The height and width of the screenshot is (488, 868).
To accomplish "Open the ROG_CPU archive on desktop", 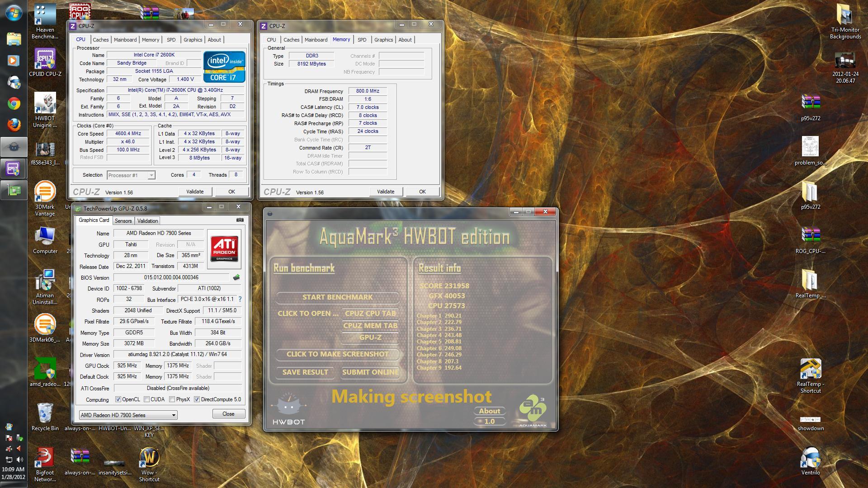I will (810, 240).
